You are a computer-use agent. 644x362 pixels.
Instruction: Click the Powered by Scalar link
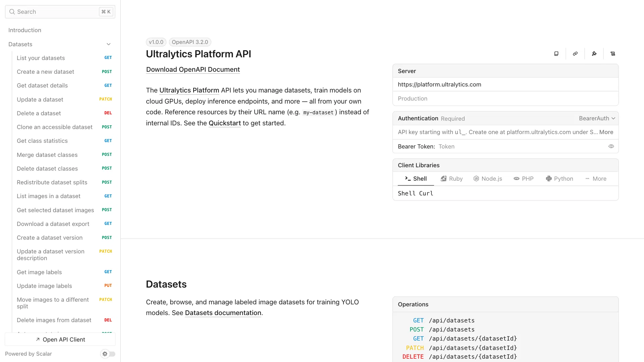pos(29,354)
